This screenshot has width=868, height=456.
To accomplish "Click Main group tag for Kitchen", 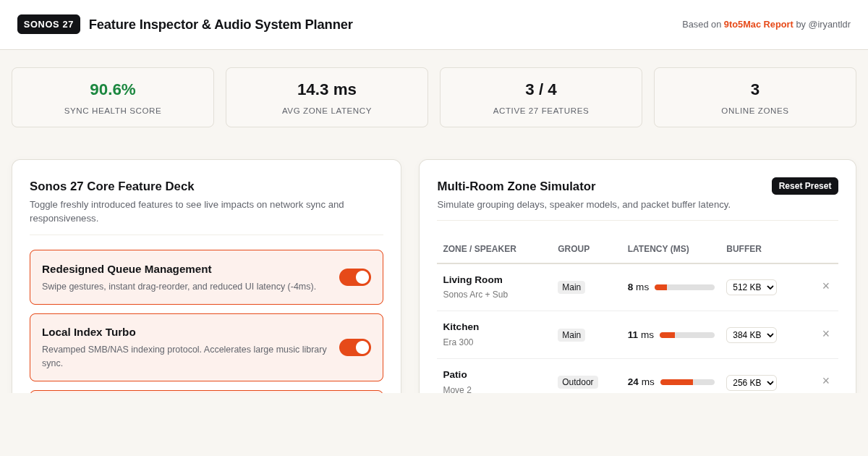I will (x=571, y=335).
